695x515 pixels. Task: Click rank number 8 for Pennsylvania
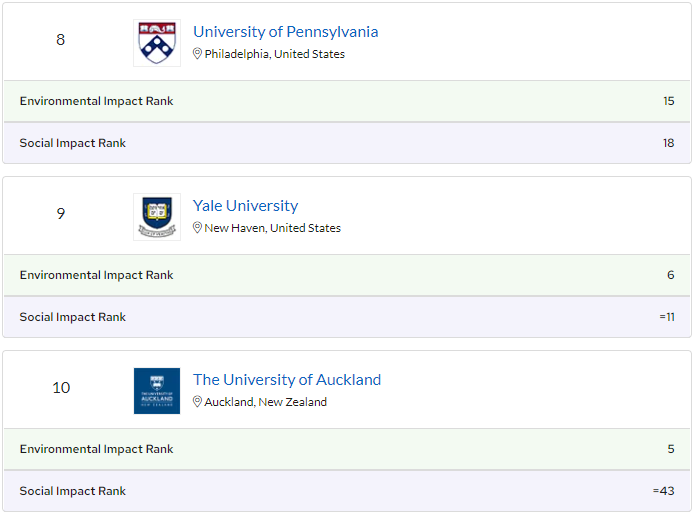coord(61,40)
